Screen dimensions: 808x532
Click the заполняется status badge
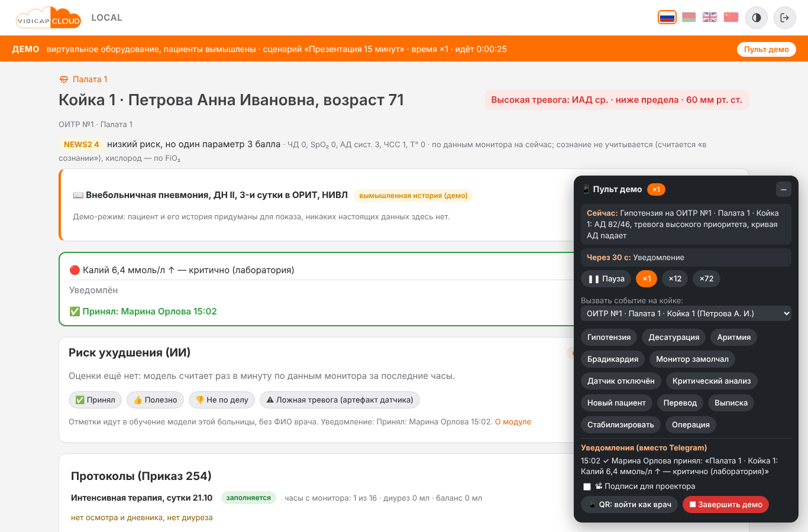coord(248,498)
